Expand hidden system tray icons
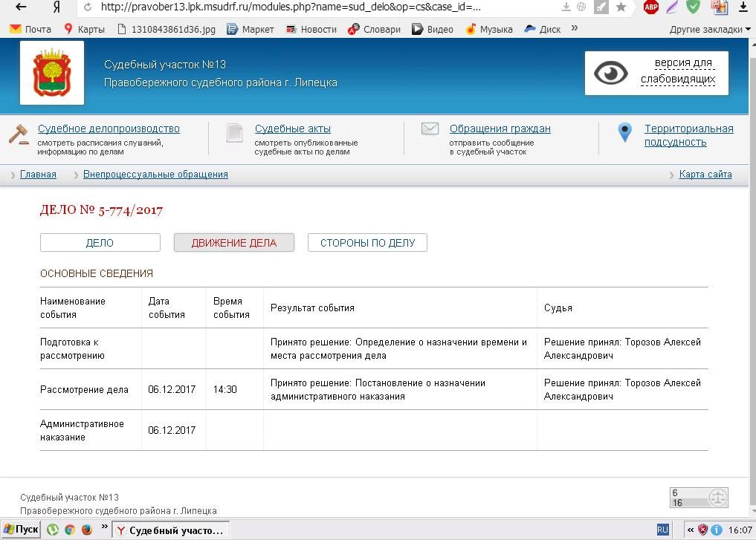The width and height of the screenshot is (756, 540). click(691, 530)
